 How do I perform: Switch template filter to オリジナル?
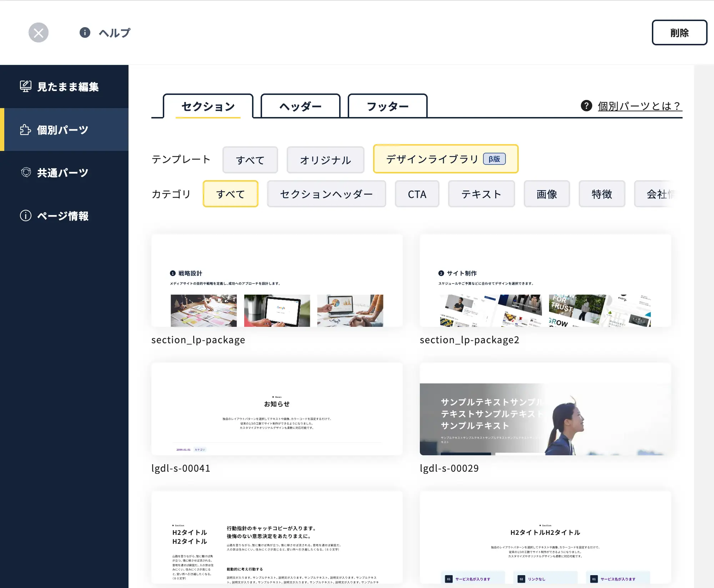pos(325,160)
